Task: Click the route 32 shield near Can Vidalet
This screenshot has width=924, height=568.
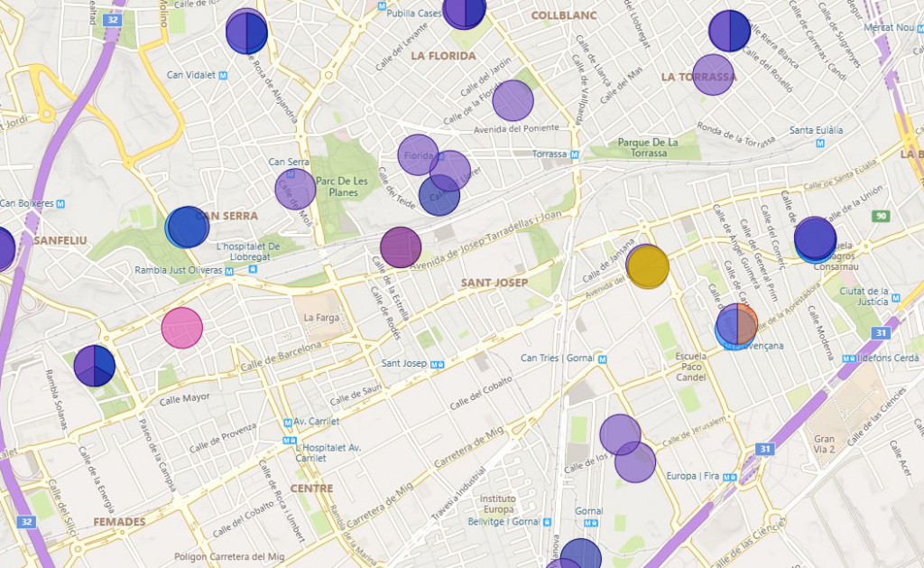Action: (112, 20)
